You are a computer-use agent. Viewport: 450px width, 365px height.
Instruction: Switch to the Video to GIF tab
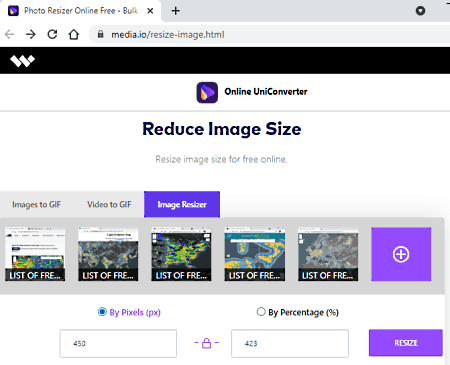(109, 204)
